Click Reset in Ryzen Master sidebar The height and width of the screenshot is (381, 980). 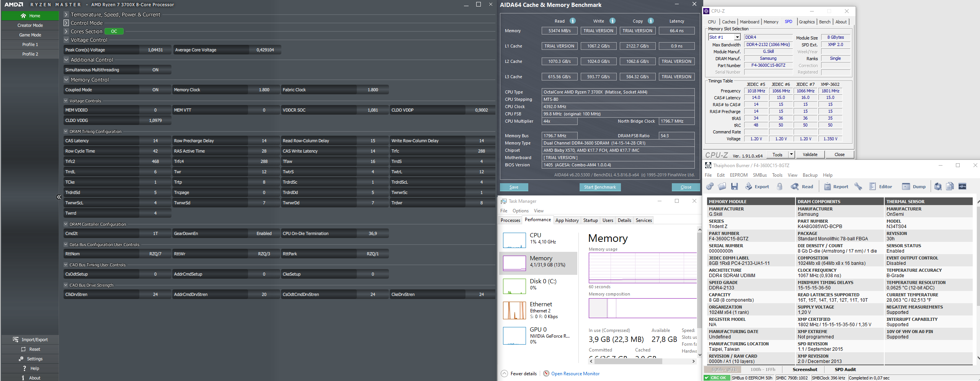coord(30,349)
